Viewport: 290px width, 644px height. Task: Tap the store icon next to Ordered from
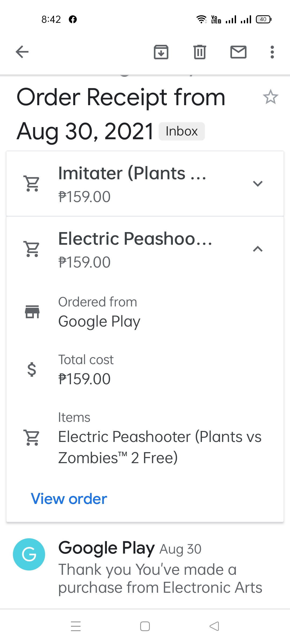[32, 312]
